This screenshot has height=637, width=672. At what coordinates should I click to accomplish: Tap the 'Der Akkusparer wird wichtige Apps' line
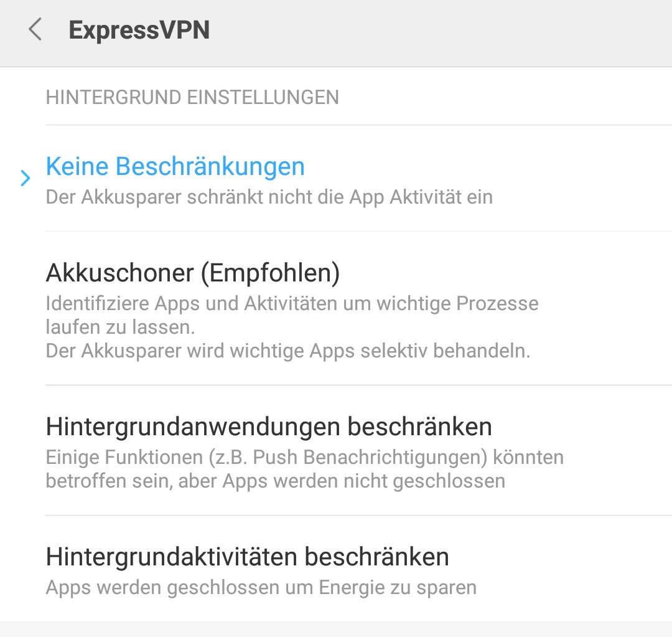pos(288,351)
